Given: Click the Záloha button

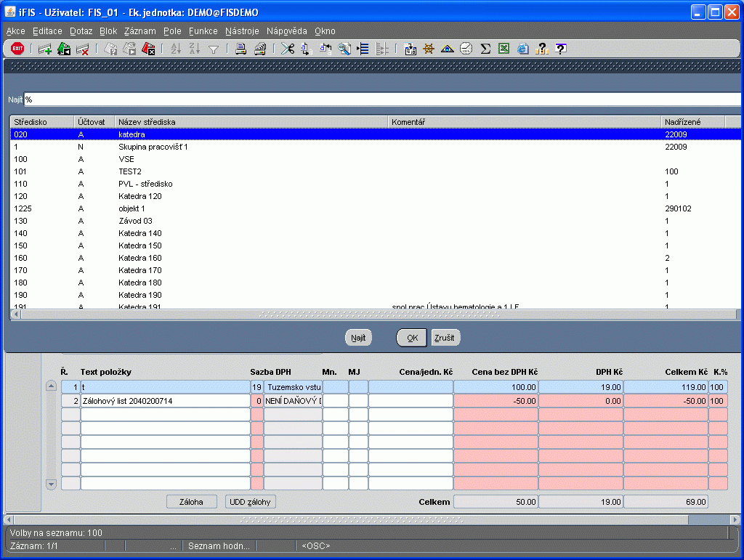Looking at the screenshot, I should point(193,501).
